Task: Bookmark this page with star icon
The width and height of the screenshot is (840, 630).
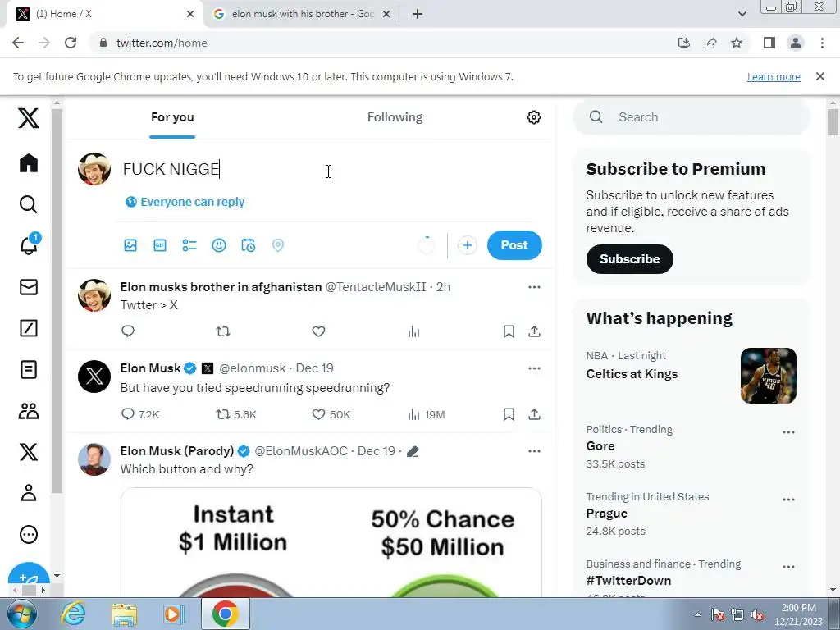Action: pos(737,43)
